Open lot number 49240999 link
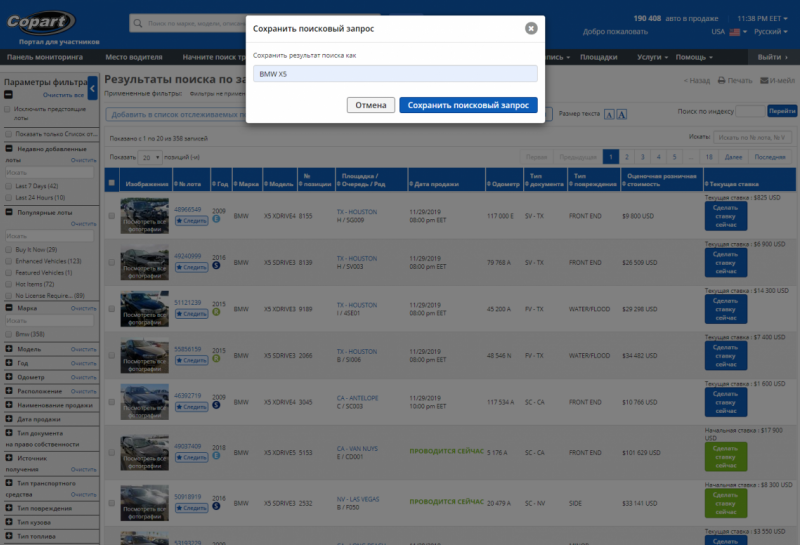 [188, 256]
